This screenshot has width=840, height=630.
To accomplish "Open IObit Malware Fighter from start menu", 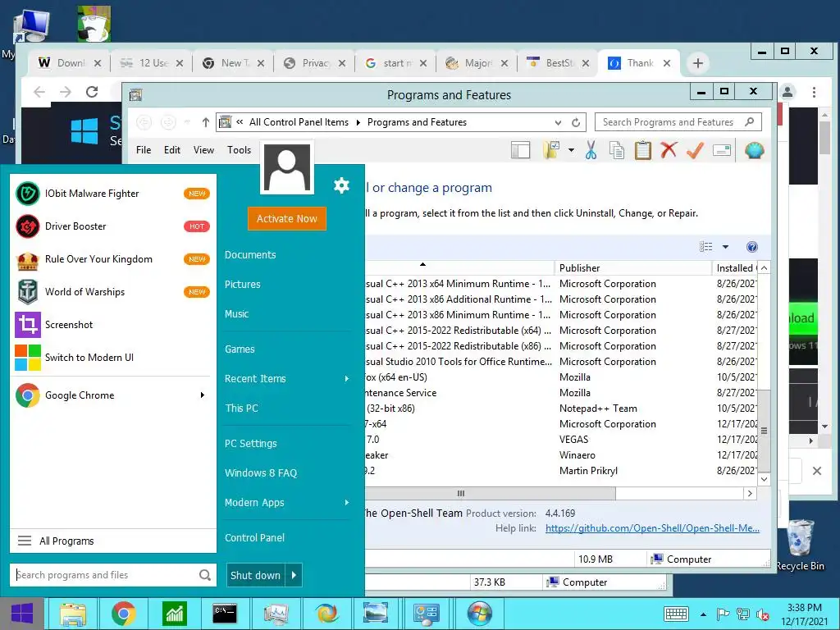I will [x=112, y=194].
